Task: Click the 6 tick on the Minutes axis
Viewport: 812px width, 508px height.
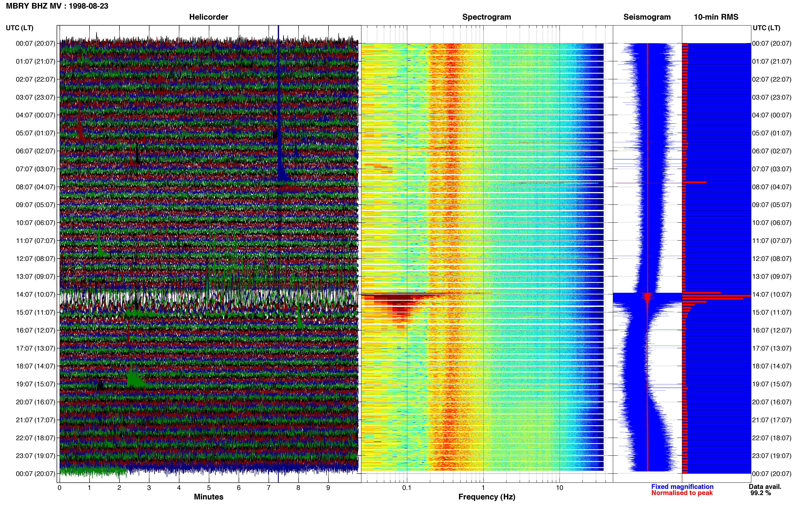Action: pyautogui.click(x=239, y=488)
